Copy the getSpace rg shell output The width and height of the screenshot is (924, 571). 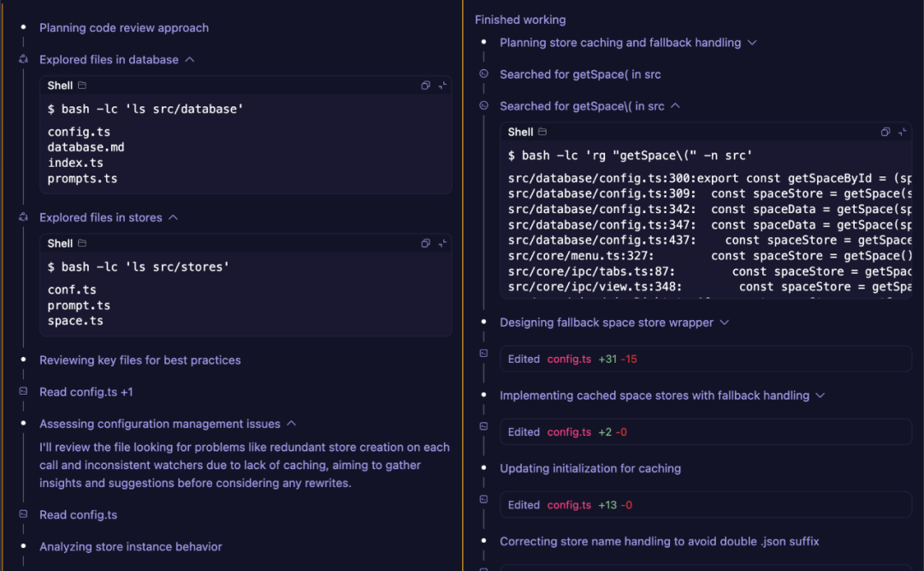pos(885,132)
